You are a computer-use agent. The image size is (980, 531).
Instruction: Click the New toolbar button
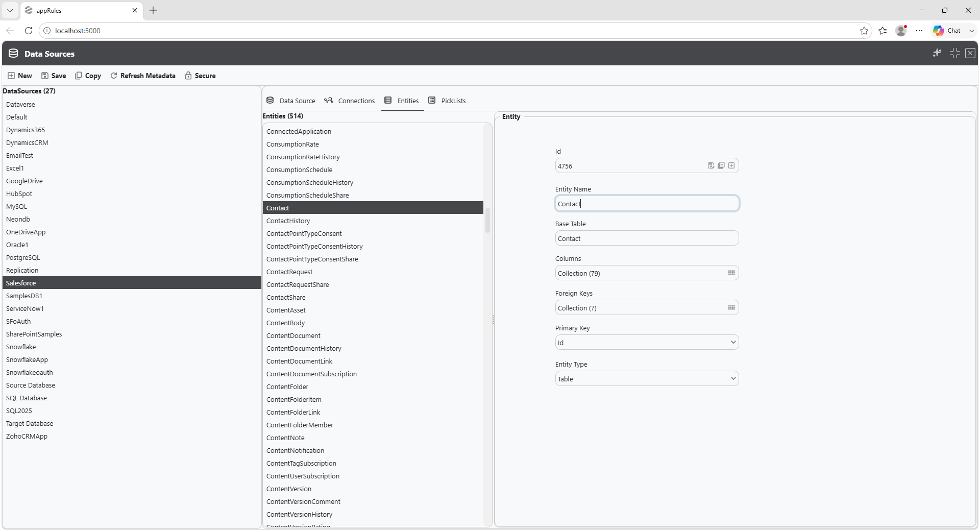coord(20,76)
